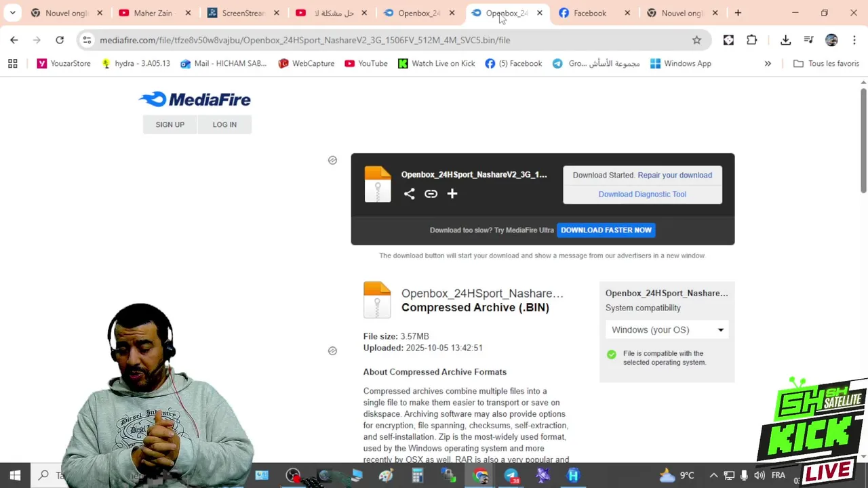Open the Windows App bookmark
The image size is (868, 488).
[x=681, y=64]
